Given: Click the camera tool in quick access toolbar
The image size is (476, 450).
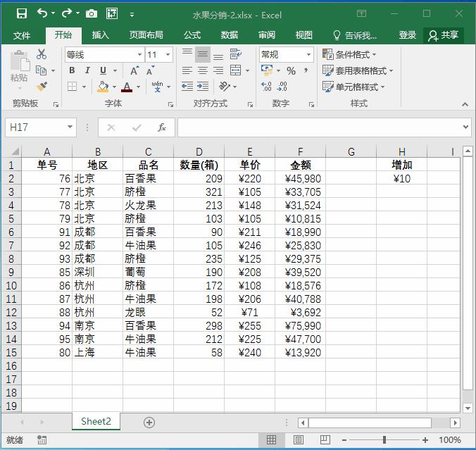Looking at the screenshot, I should tap(92, 13).
